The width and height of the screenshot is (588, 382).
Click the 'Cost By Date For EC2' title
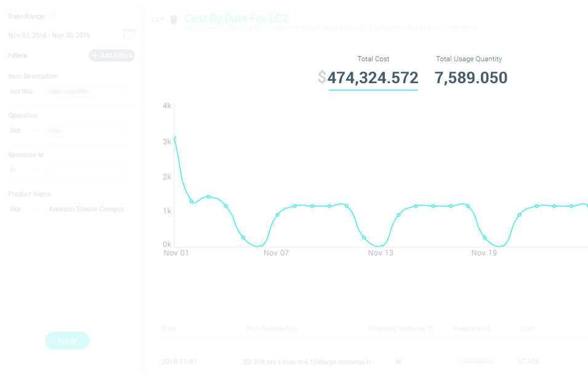236,19
